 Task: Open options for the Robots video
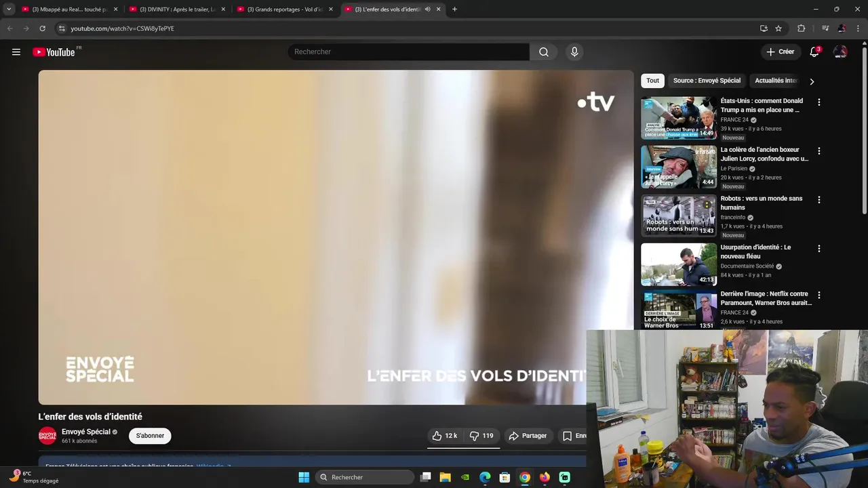click(x=818, y=200)
